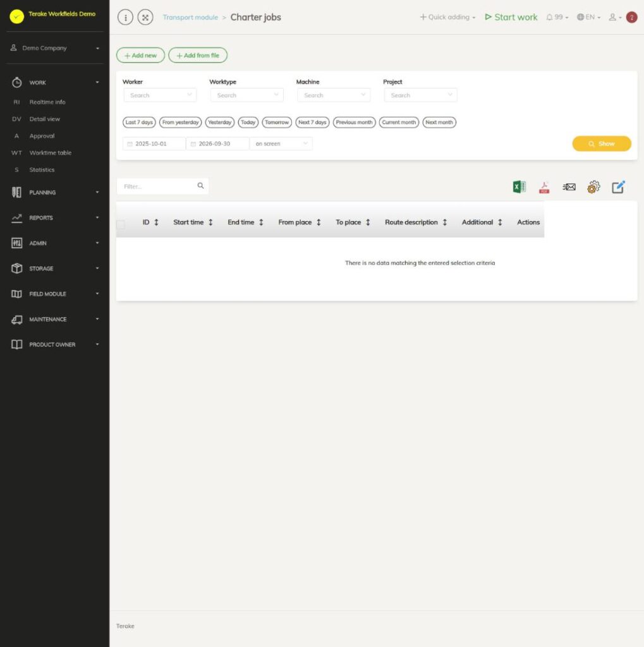Send the table by email icon

coord(569,187)
